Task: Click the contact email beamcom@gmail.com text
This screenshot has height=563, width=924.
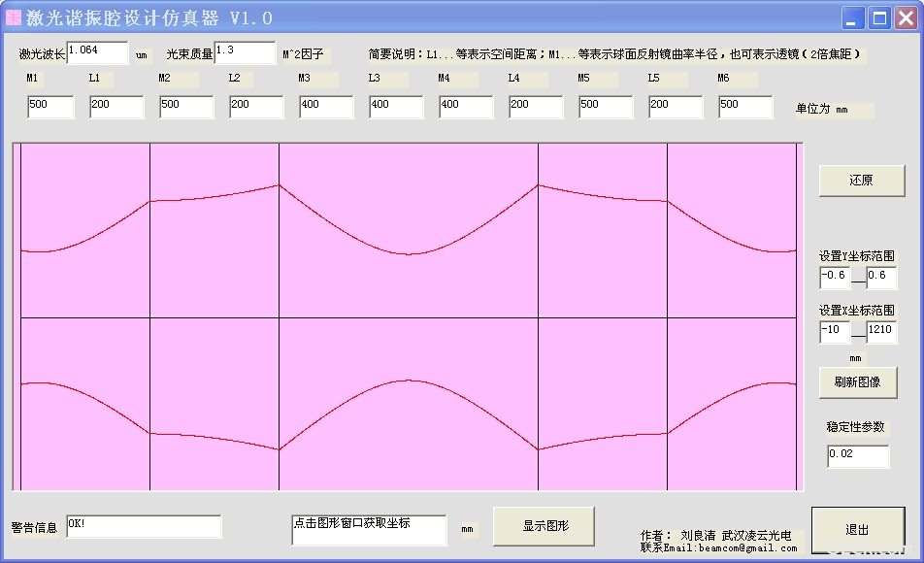Action: 748,547
